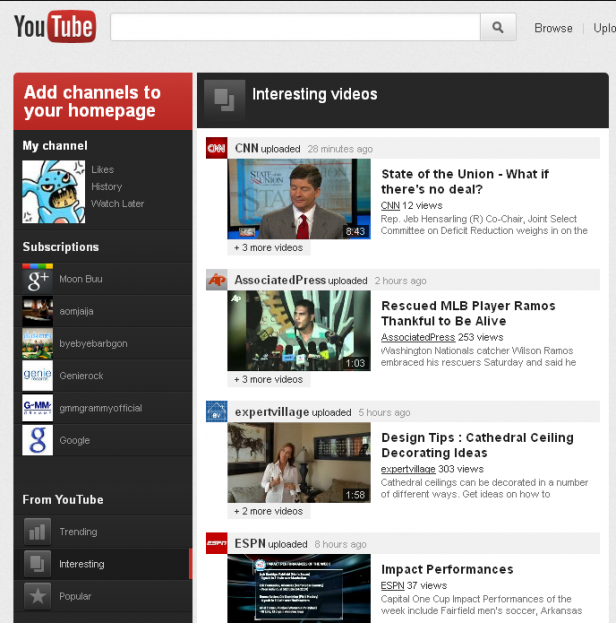
Task: Open the Moon Buu subscription icon
Action: [38, 279]
